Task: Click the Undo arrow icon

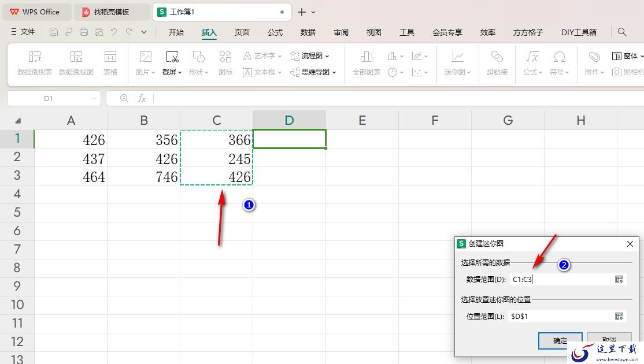Action: coord(114,32)
